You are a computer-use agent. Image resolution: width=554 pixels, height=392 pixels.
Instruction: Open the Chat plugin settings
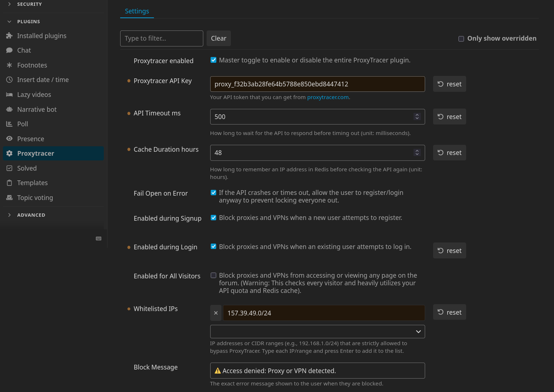pyautogui.click(x=24, y=50)
